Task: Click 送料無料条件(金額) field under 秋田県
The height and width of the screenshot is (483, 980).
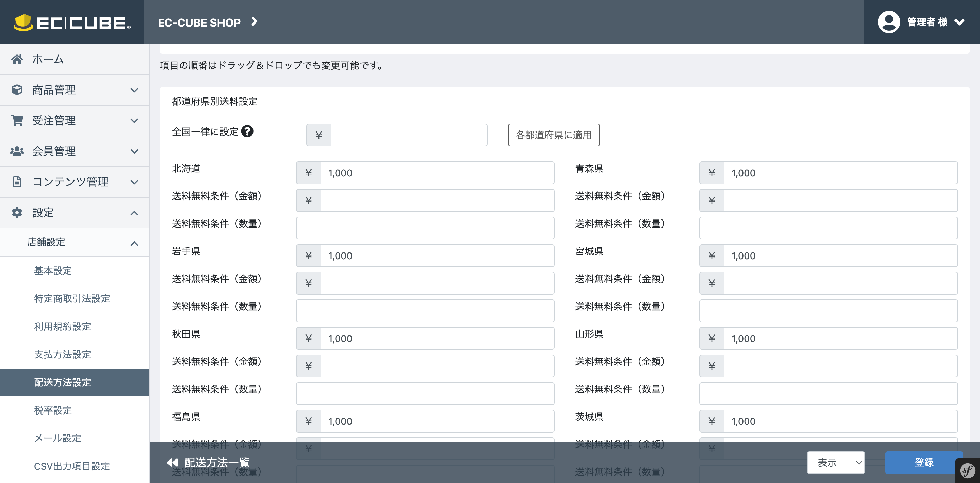Action: click(x=438, y=366)
